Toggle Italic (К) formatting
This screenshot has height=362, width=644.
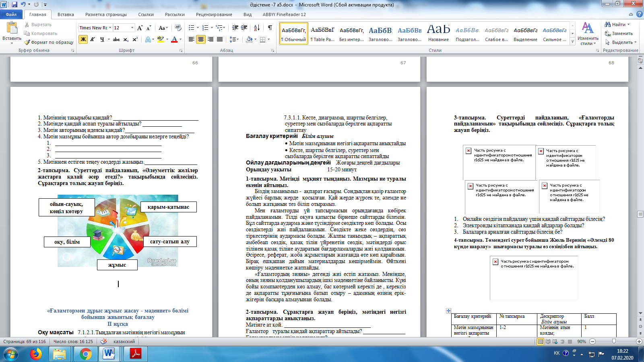(93, 39)
